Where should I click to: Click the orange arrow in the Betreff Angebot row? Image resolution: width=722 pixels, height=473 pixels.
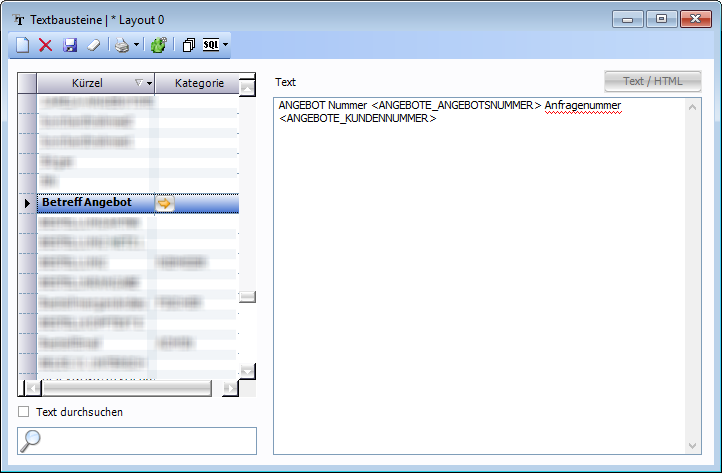coord(165,203)
